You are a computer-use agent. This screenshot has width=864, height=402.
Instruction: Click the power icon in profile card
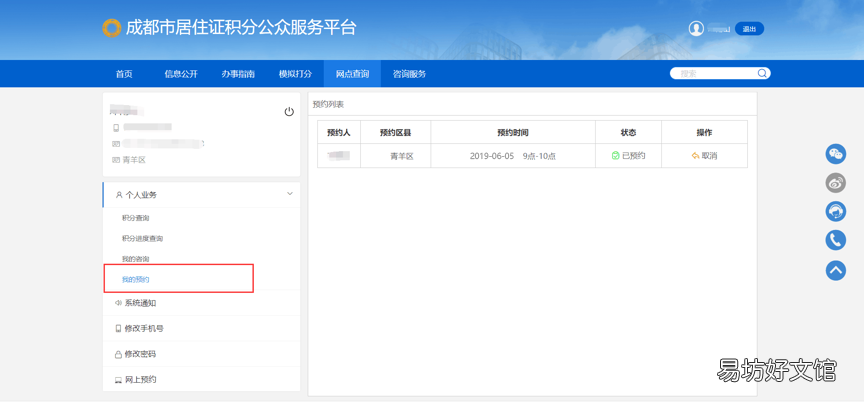point(289,112)
